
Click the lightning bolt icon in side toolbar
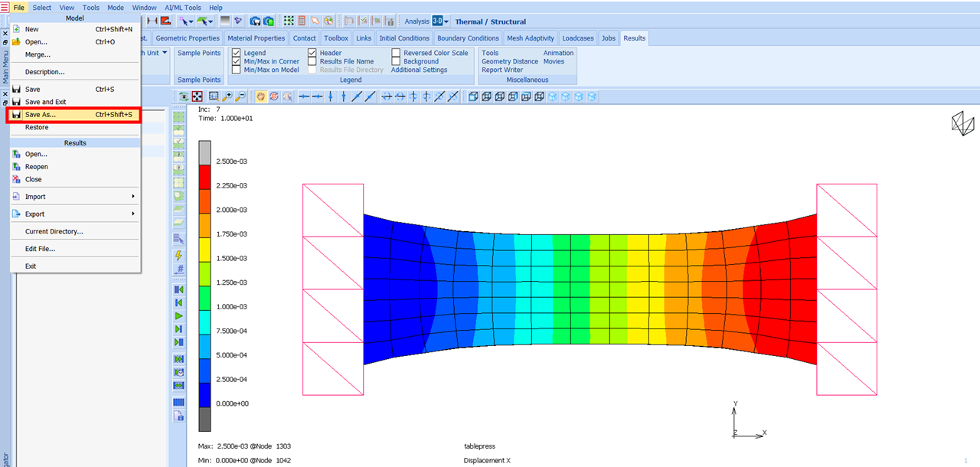[x=179, y=255]
